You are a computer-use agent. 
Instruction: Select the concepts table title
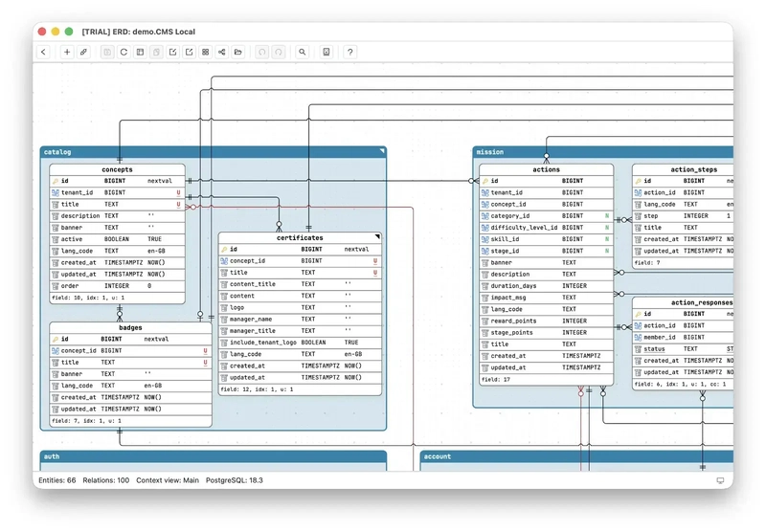117,169
